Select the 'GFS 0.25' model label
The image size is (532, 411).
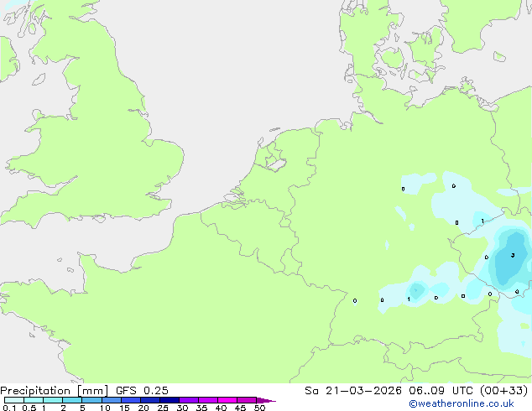click(142, 391)
